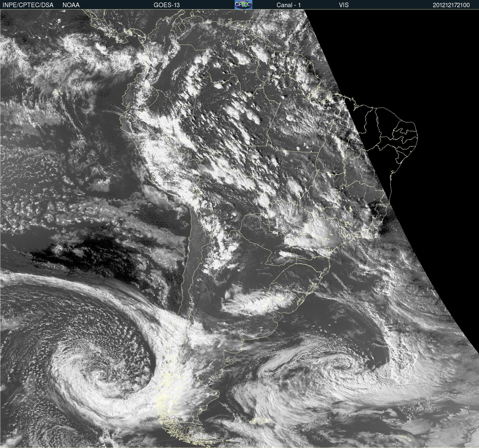
Task: Select the NOAA label in the header
Action: click(71, 5)
